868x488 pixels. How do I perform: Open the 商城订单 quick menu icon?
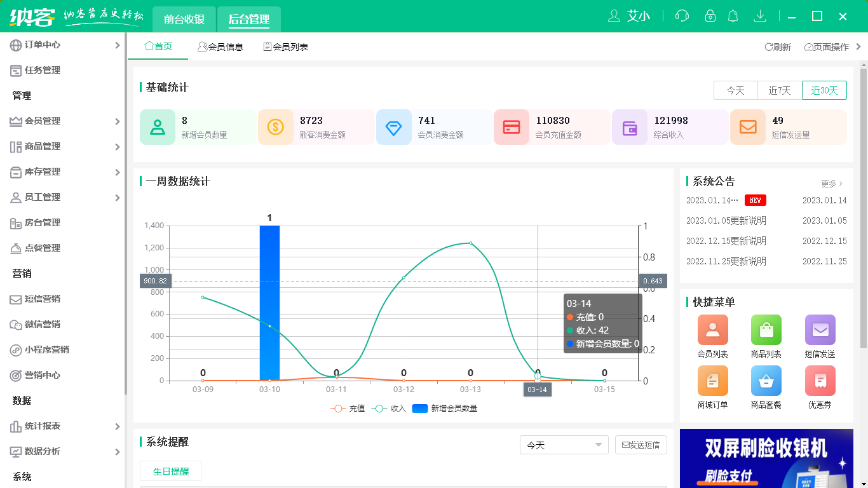712,381
